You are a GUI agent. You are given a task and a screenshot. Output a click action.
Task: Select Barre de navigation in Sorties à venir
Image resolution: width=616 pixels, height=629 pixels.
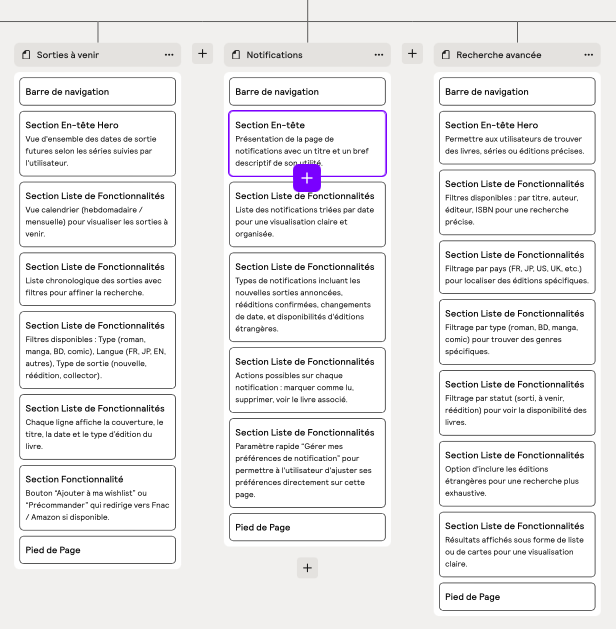[97, 92]
